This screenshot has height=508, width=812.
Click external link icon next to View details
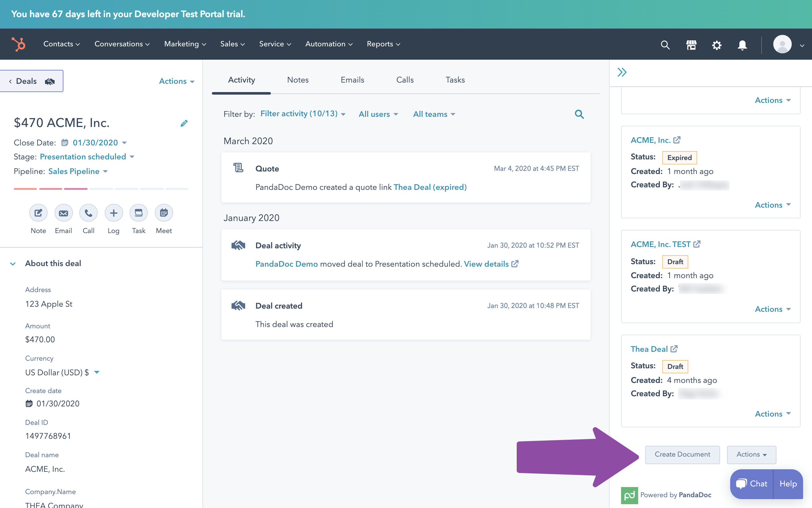[x=515, y=264]
